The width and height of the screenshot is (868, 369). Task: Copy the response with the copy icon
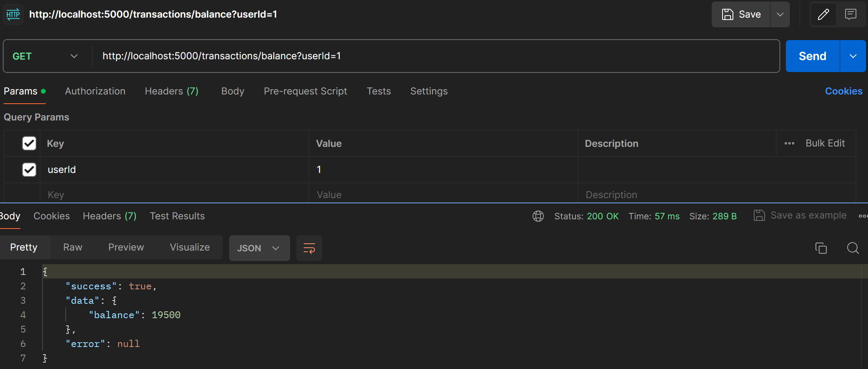pyautogui.click(x=821, y=248)
